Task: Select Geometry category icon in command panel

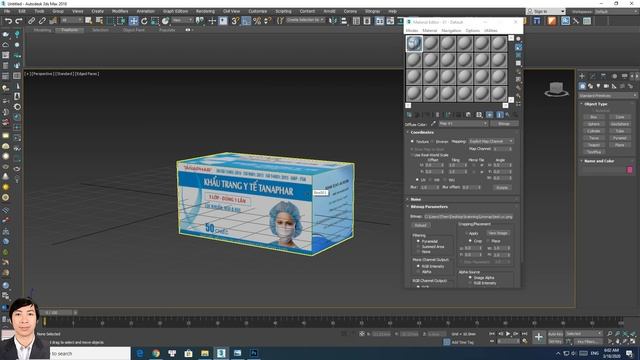Action: (x=582, y=86)
